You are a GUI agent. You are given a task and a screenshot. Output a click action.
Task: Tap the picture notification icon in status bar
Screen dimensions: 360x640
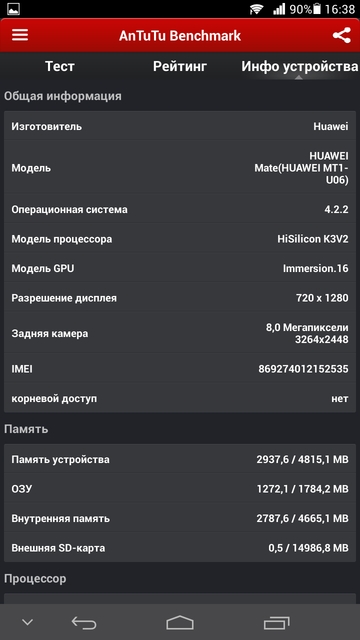13,9
